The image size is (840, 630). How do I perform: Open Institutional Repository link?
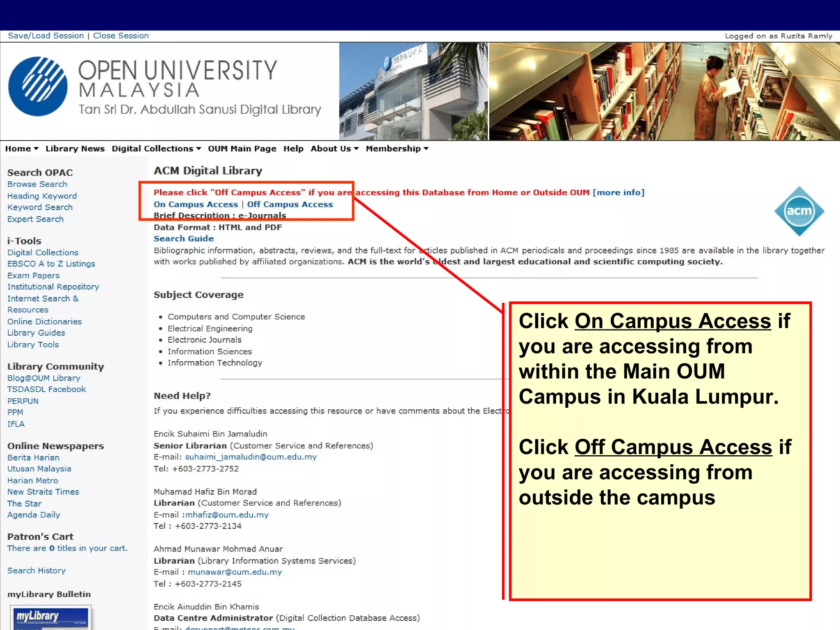53,287
